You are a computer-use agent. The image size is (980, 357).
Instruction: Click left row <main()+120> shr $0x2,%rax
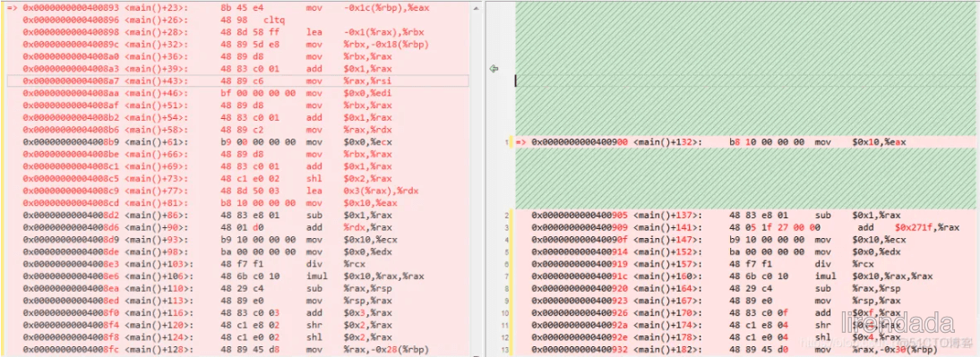pyautogui.click(x=237, y=325)
